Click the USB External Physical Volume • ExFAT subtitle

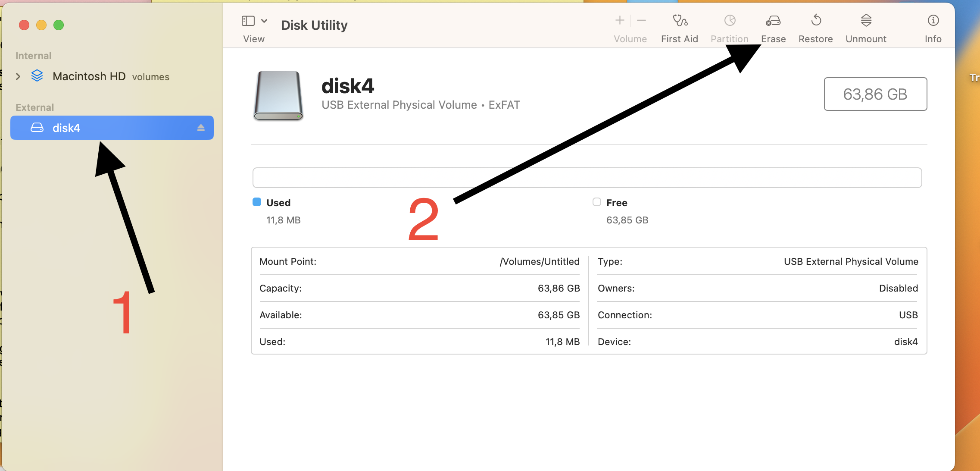pos(421,105)
